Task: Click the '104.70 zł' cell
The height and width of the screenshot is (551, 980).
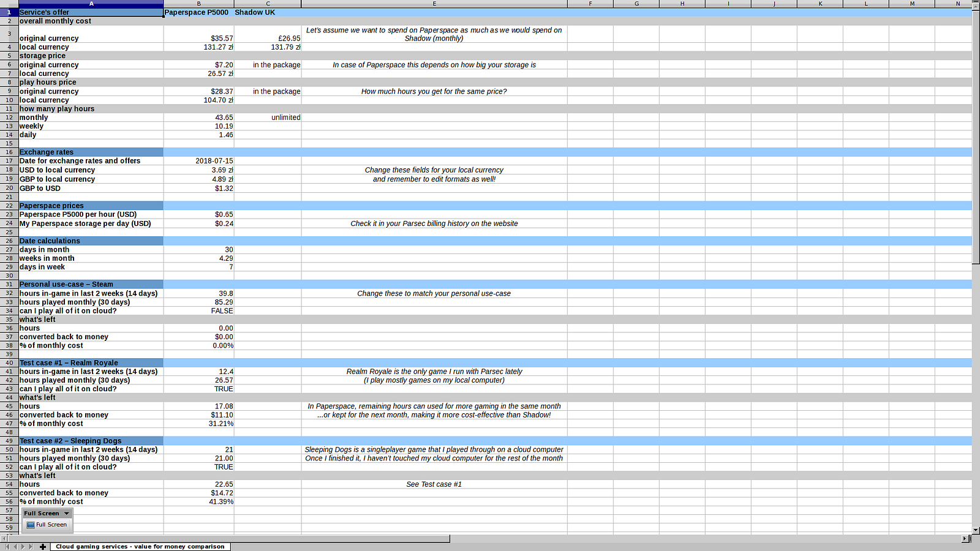Action: click(x=198, y=100)
